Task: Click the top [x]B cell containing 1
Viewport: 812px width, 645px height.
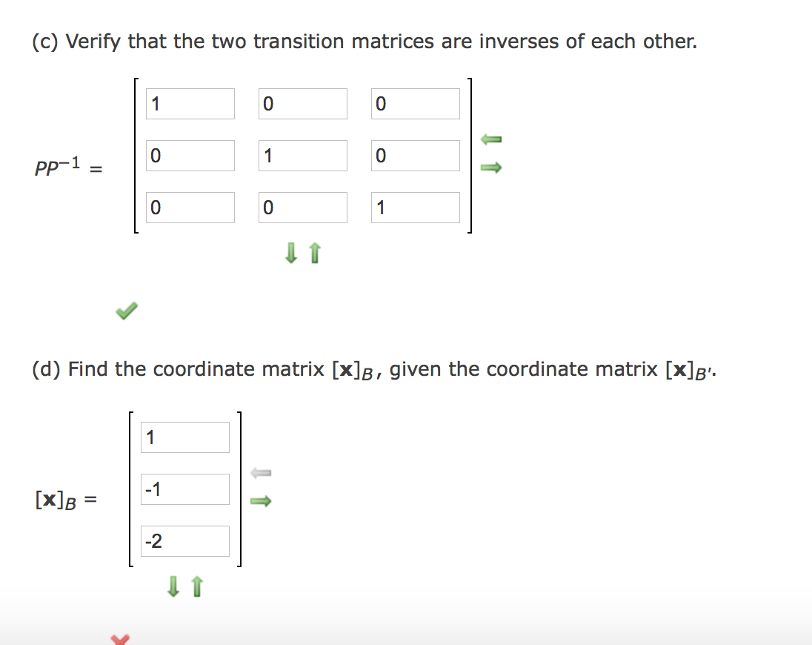Action: click(x=184, y=437)
